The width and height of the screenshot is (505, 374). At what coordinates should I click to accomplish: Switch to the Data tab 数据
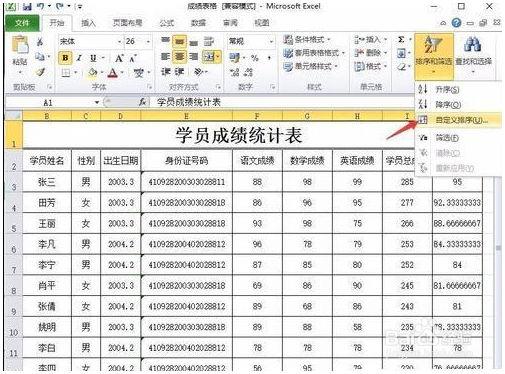[x=198, y=23]
